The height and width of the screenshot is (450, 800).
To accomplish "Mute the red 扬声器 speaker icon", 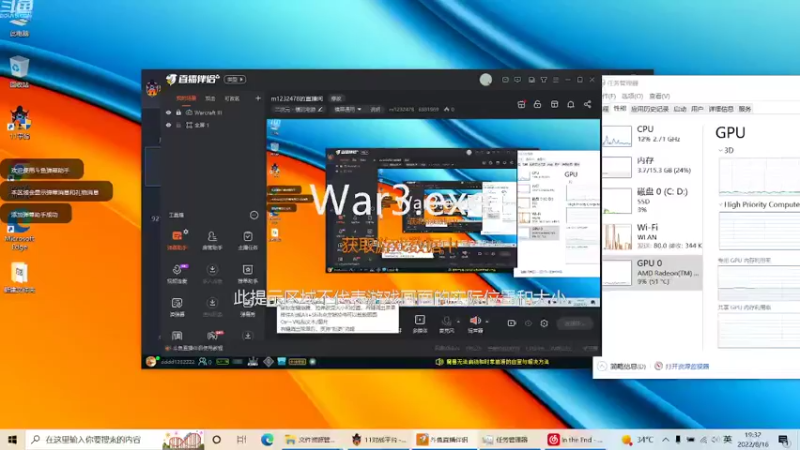I will pyautogui.click(x=475, y=323).
